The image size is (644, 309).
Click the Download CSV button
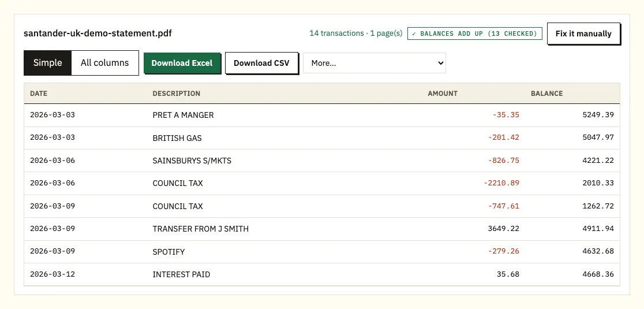(x=261, y=64)
